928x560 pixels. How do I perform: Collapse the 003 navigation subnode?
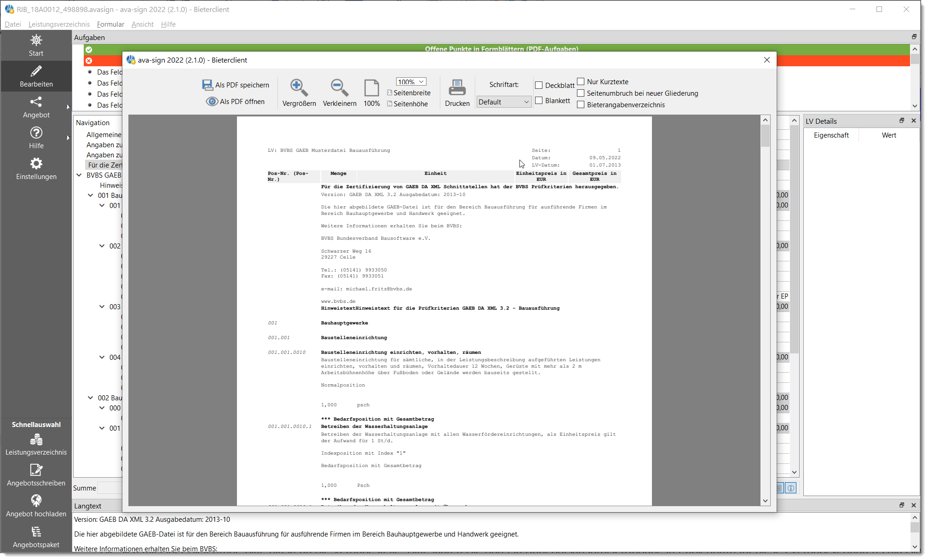tap(102, 306)
